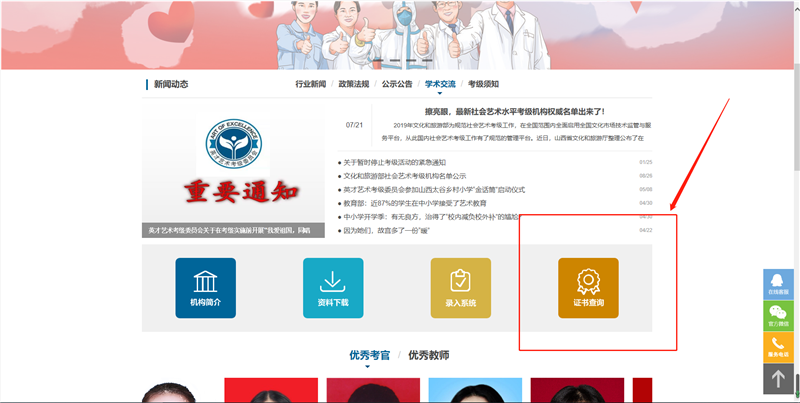Click the 01/25 date beside the emergency notice
The width and height of the screenshot is (800, 403).
click(x=645, y=162)
